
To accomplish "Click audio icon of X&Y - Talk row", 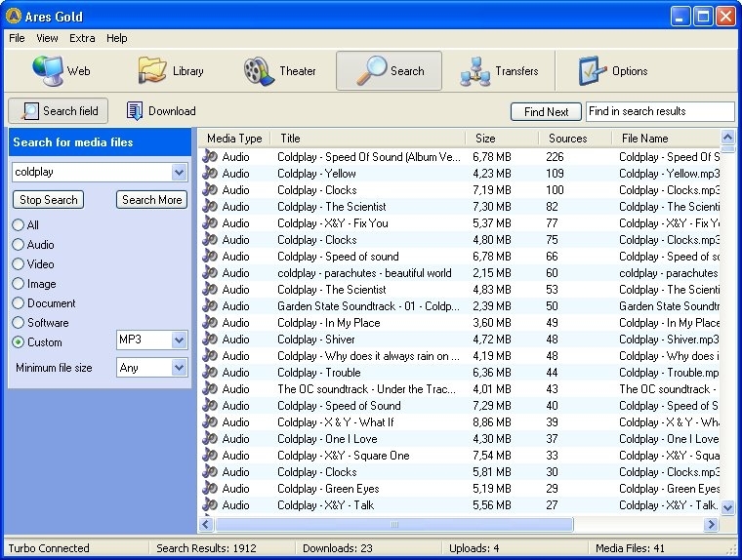I will (210, 504).
